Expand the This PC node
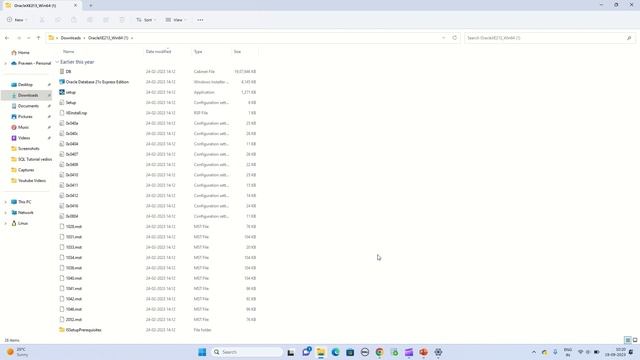640x360 pixels. coord(5,202)
